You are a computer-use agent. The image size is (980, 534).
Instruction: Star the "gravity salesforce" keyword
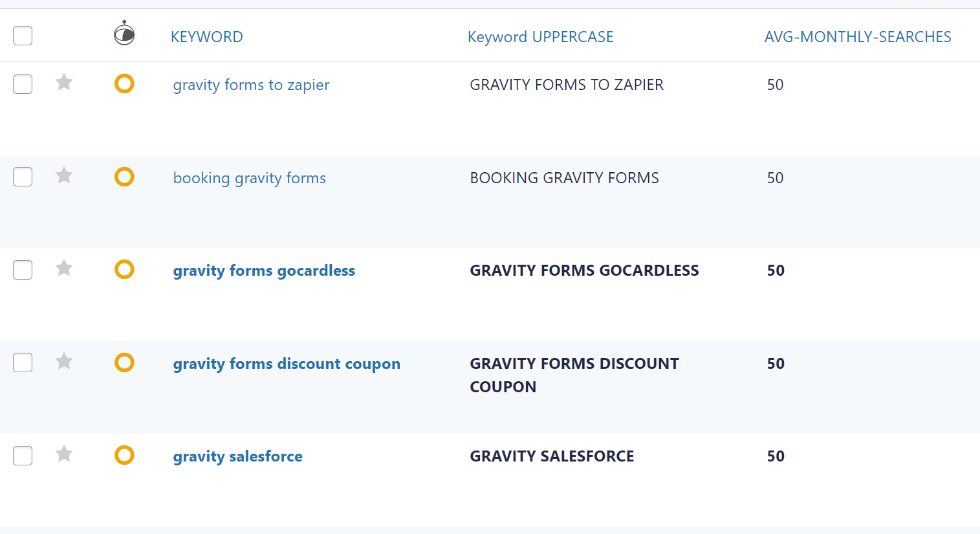click(x=63, y=454)
